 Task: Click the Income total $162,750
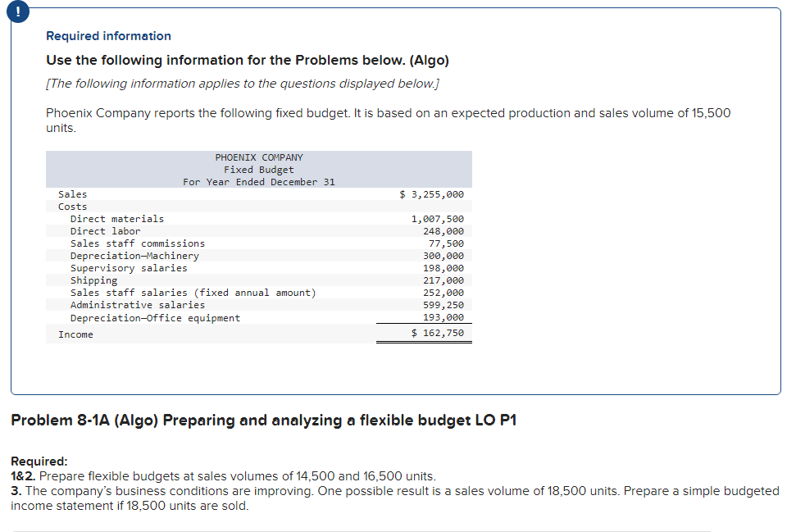tap(443, 332)
